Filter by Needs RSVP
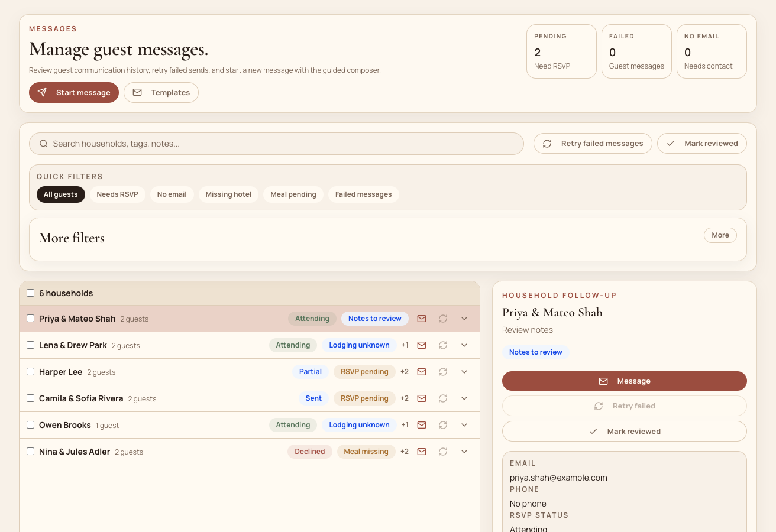Image resolution: width=776 pixels, height=532 pixels. 117,194
